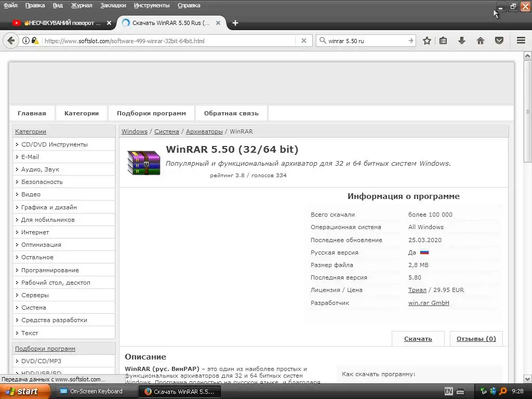The height and width of the screenshot is (399, 532).
Task: Click the winrar 5.50 ru search field
Action: (x=366, y=41)
